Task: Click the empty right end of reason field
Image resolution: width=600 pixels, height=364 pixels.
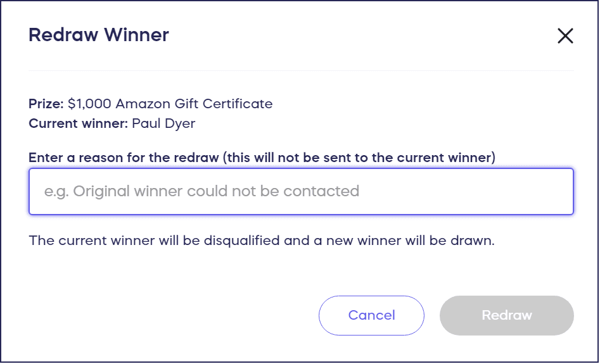Action: (507, 191)
